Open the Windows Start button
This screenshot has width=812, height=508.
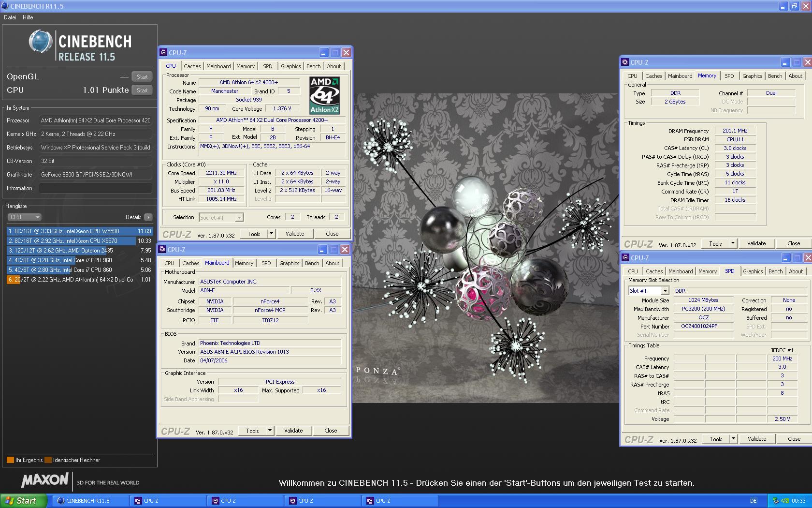point(24,501)
